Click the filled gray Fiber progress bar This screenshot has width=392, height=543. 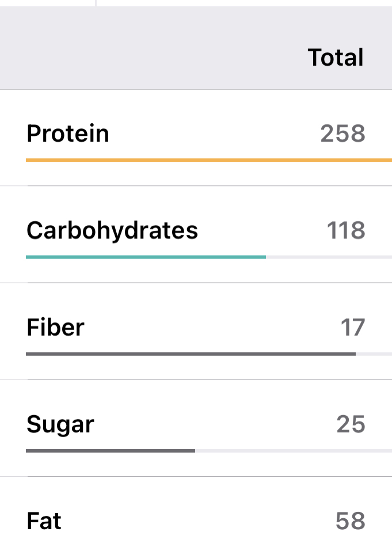pos(190,354)
